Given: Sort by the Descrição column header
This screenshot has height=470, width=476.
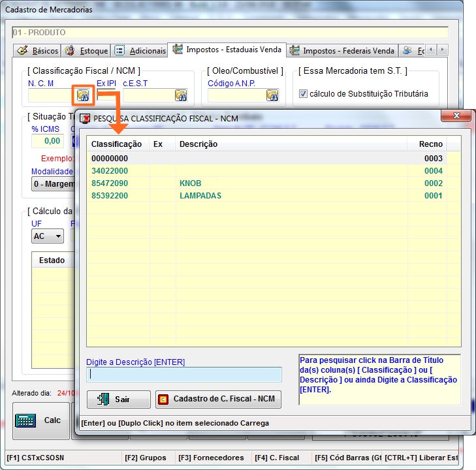Looking at the screenshot, I should click(x=198, y=144).
